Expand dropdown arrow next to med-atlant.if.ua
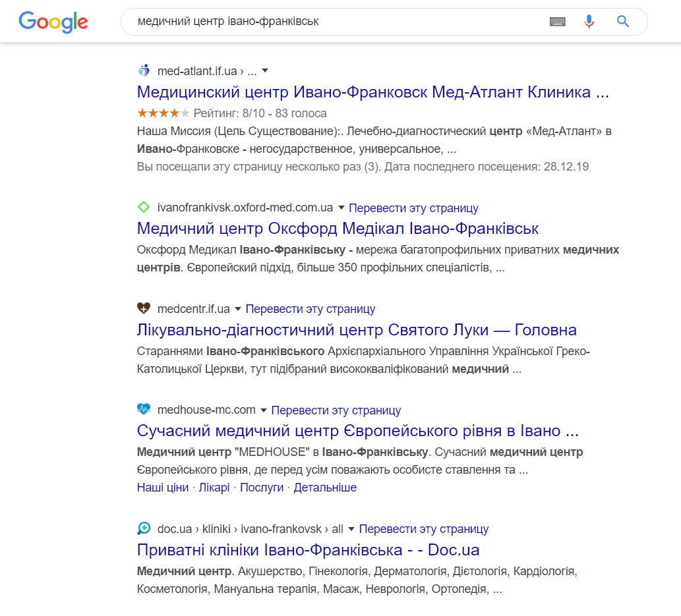The width and height of the screenshot is (681, 616). pos(265,70)
